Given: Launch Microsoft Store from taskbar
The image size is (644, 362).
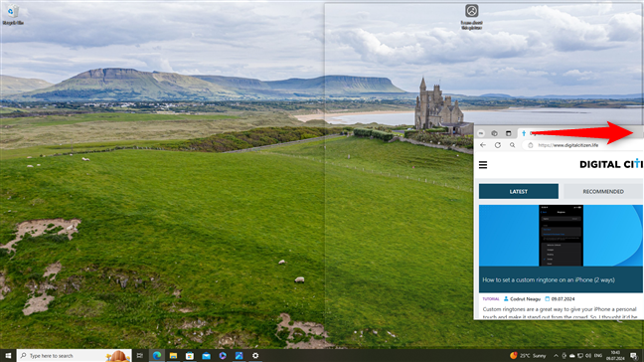Looking at the screenshot, I should (x=190, y=355).
